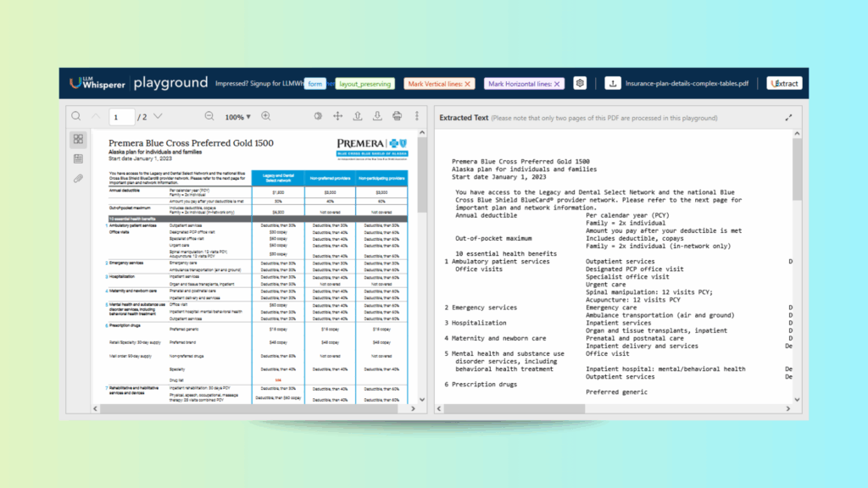Enter full screen with the arrows icon
The height and width of the screenshot is (488, 868).
point(337,116)
